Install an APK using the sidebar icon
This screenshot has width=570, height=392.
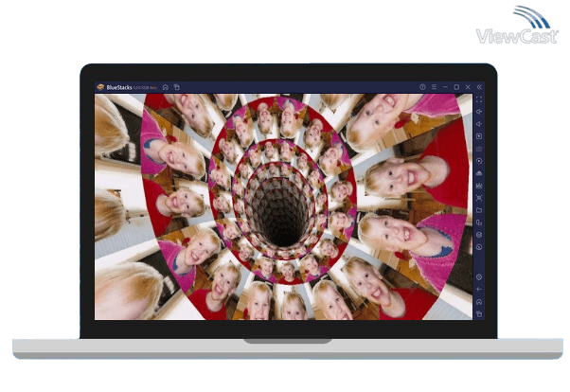pyautogui.click(x=479, y=173)
